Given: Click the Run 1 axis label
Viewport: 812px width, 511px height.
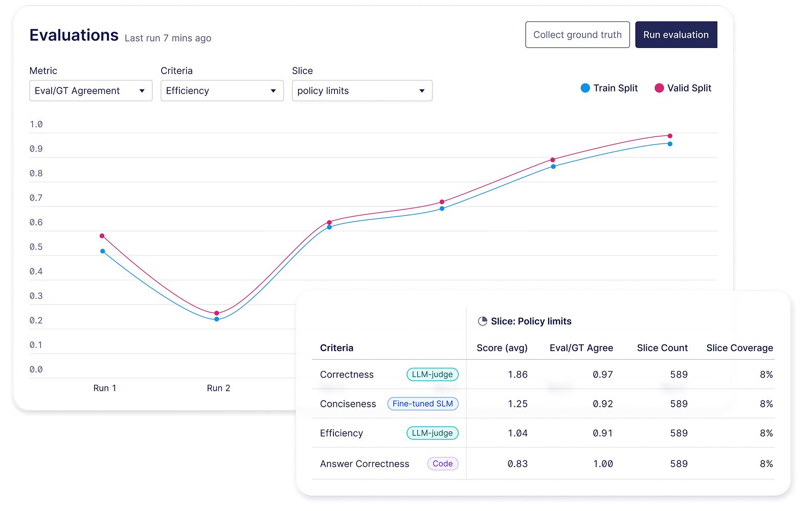Looking at the screenshot, I should (105, 388).
